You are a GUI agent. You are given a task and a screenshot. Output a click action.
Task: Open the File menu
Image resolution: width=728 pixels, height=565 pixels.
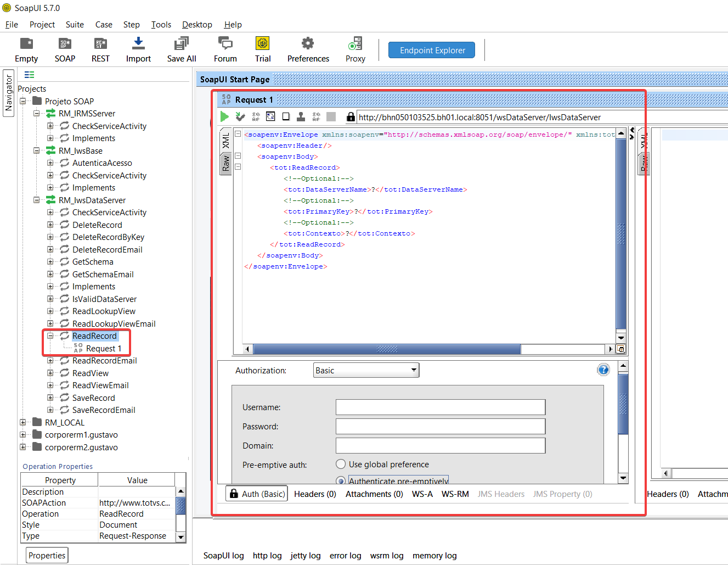pos(12,24)
